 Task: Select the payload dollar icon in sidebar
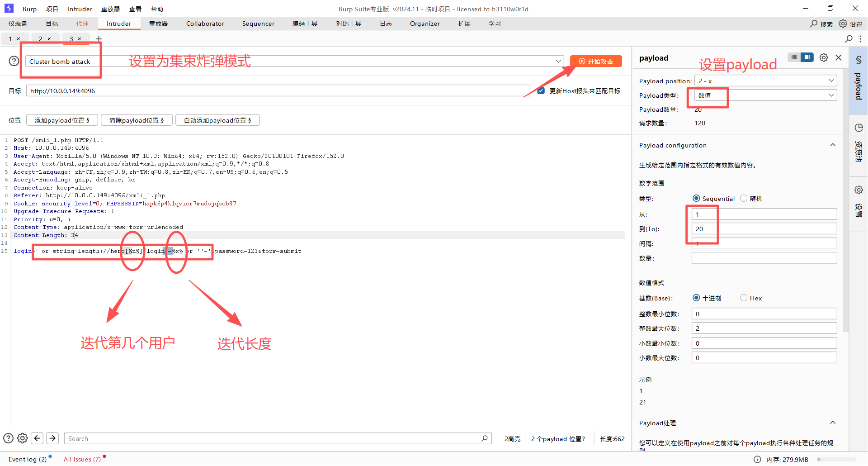pos(859,60)
